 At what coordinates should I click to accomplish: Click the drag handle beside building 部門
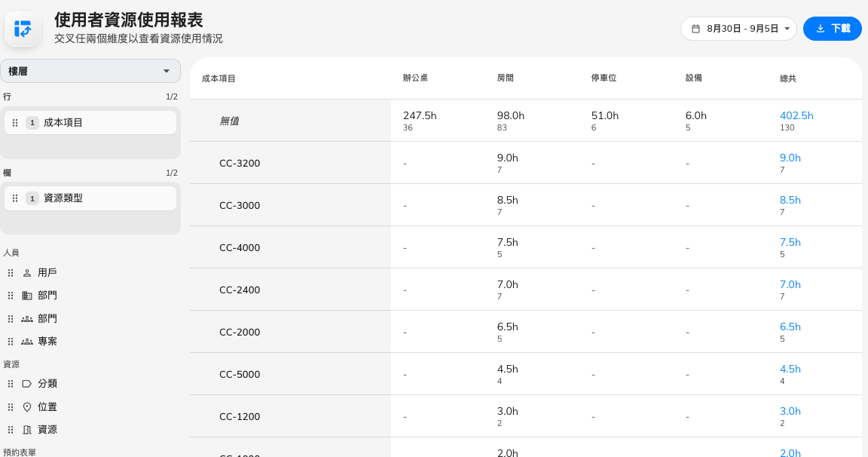(x=11, y=296)
